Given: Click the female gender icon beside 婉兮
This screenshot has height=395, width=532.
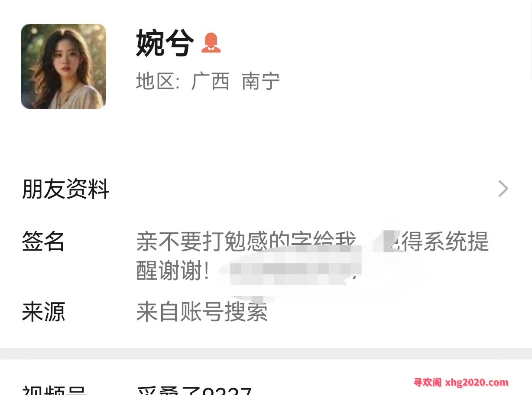Looking at the screenshot, I should pyautogui.click(x=211, y=43).
